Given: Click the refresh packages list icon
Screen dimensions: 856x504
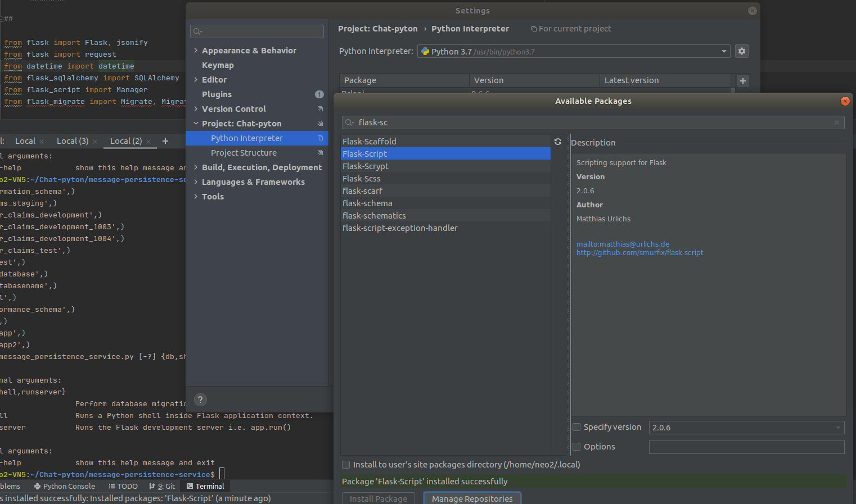Looking at the screenshot, I should pos(557,142).
